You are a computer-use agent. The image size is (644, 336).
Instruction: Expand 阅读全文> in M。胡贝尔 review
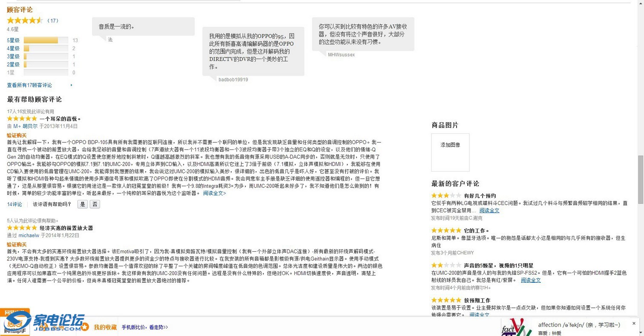214,193
